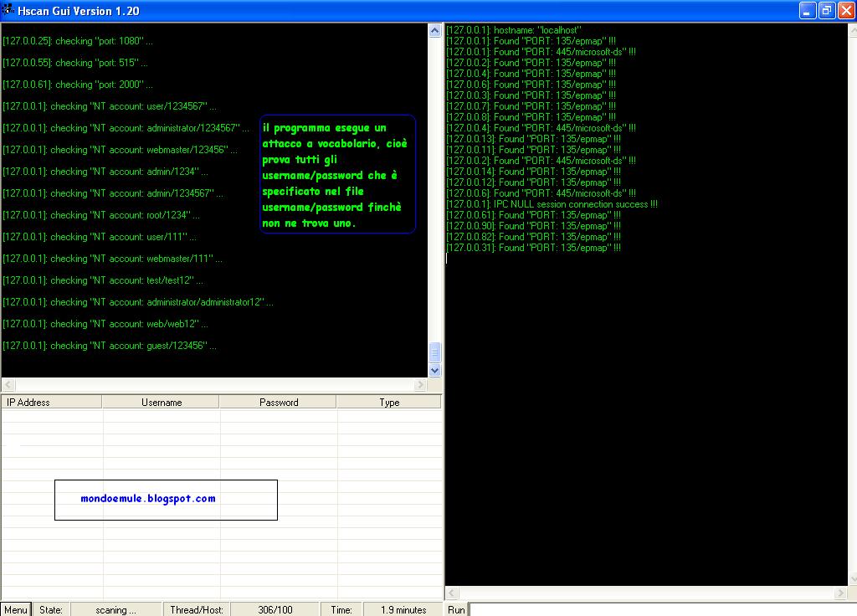Focus the Run command input field
This screenshot has width=857, height=616.
(x=663, y=609)
